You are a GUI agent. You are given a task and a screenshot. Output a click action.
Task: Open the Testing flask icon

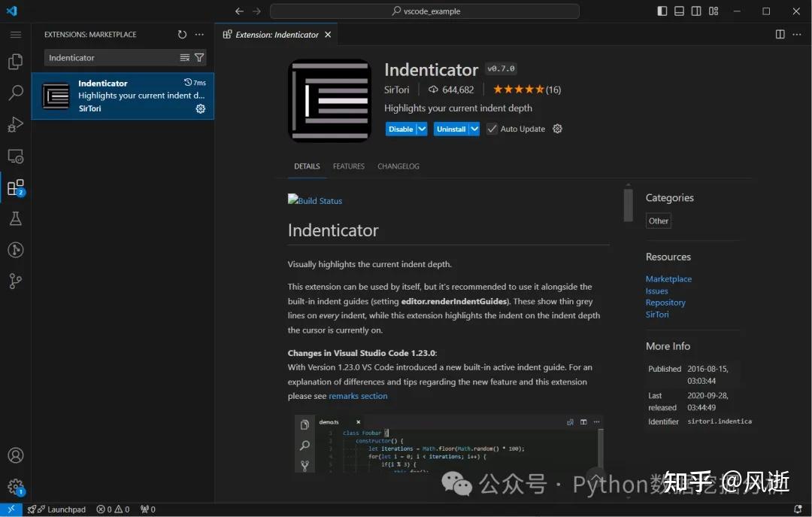tap(15, 219)
